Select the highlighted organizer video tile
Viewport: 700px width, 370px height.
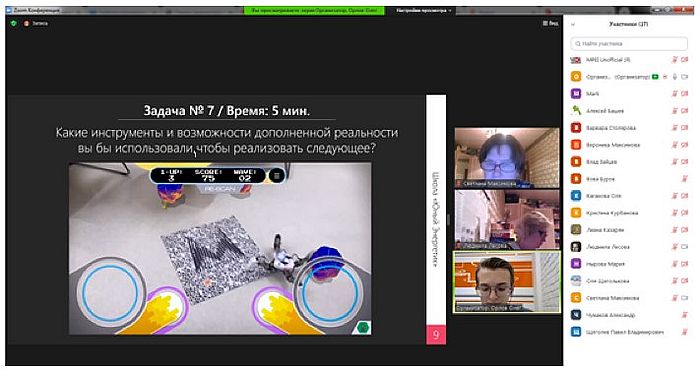pos(507,282)
